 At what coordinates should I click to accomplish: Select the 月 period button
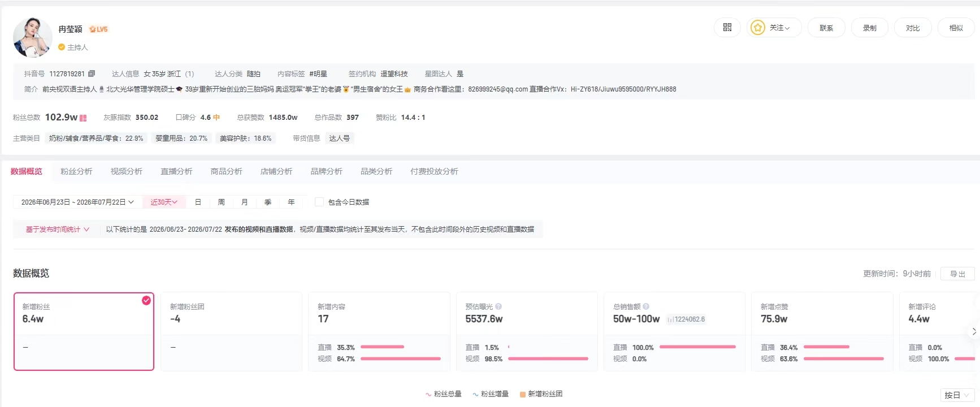coord(245,202)
